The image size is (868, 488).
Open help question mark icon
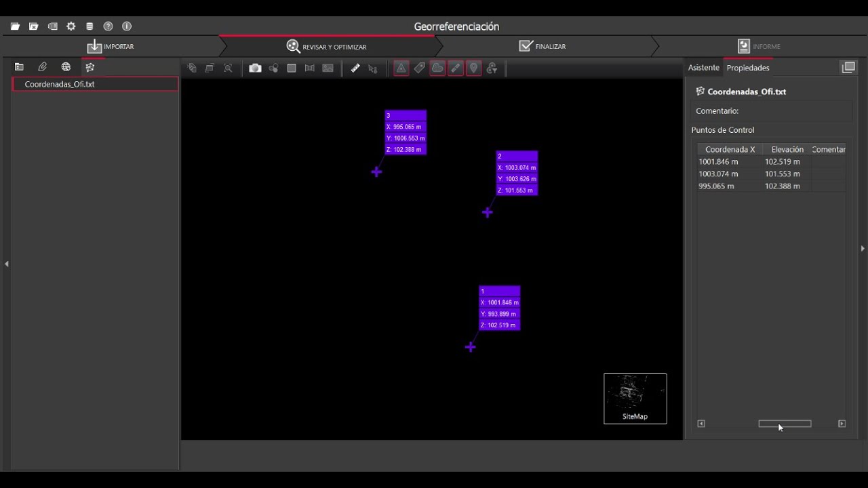108,26
